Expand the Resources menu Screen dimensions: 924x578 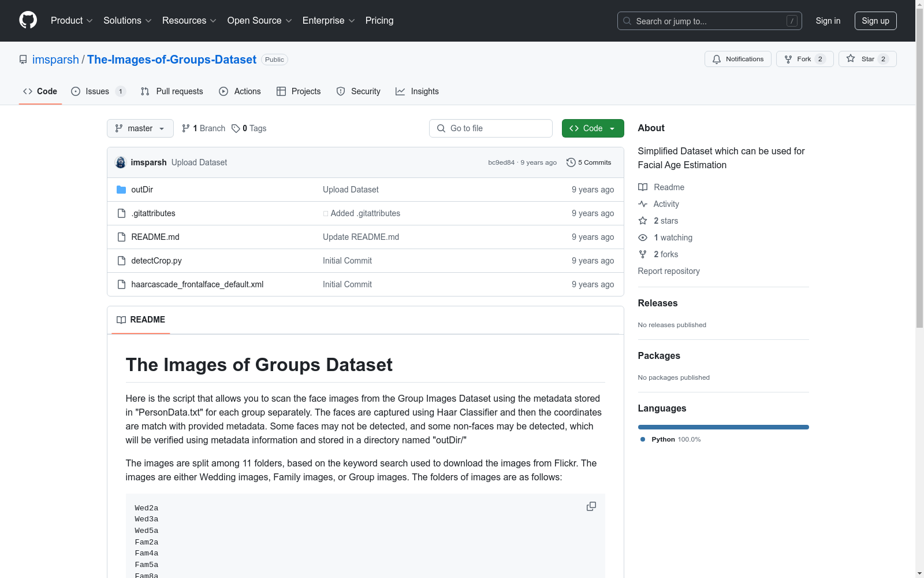click(x=189, y=20)
